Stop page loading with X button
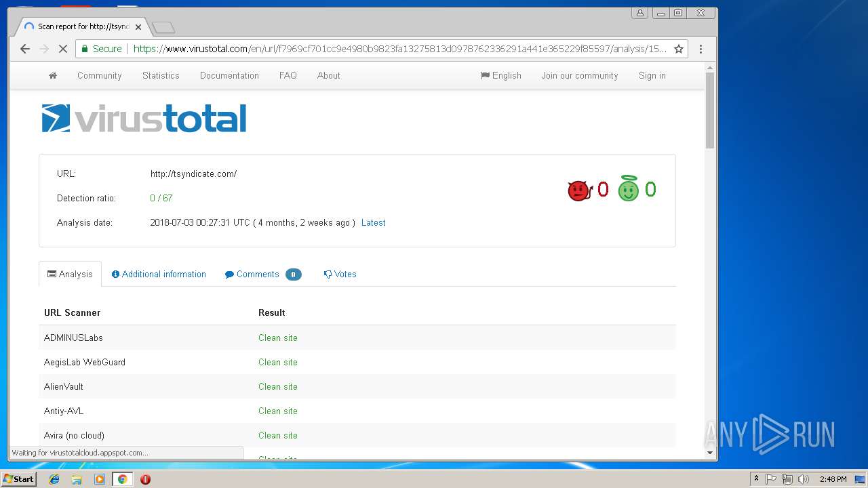The width and height of the screenshot is (868, 488). pos(63,49)
